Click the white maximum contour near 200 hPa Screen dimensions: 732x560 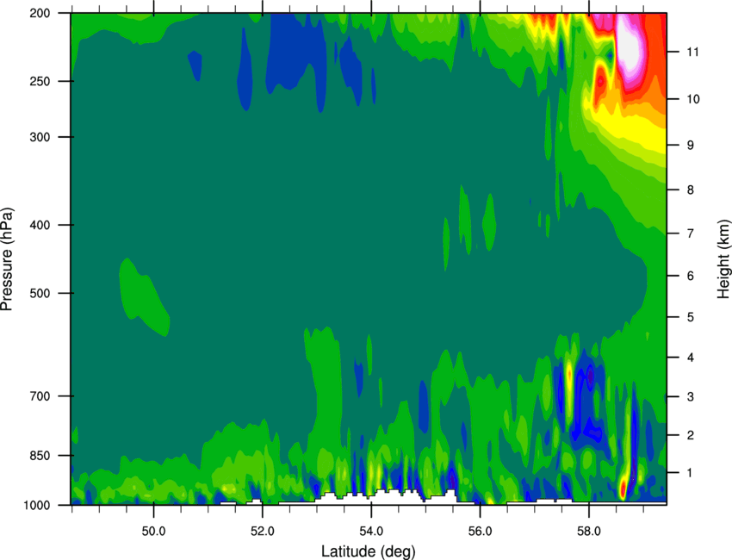coord(630,45)
